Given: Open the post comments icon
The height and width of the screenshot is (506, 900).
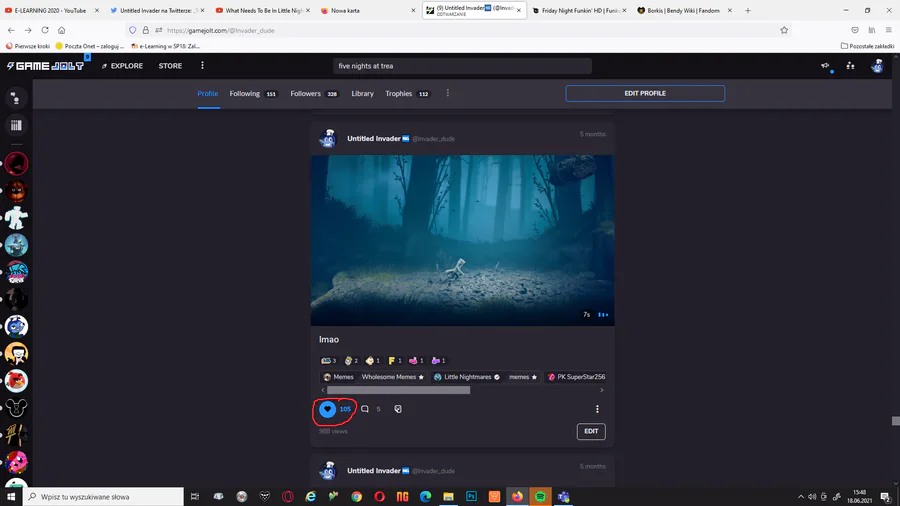Looking at the screenshot, I should click(364, 409).
